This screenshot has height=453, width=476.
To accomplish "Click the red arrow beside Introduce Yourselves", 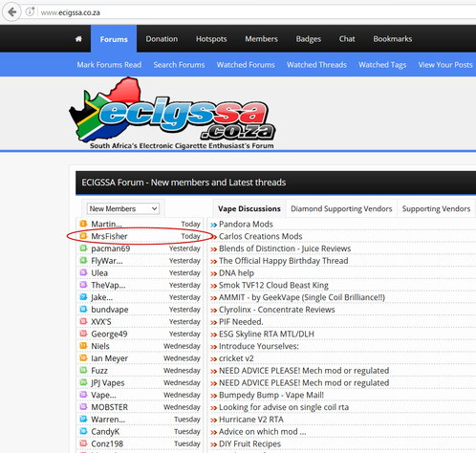I will click(x=213, y=347).
